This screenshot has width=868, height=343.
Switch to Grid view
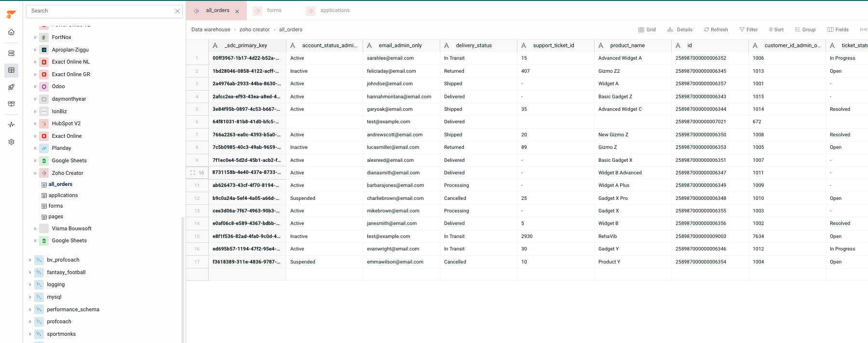tap(647, 30)
